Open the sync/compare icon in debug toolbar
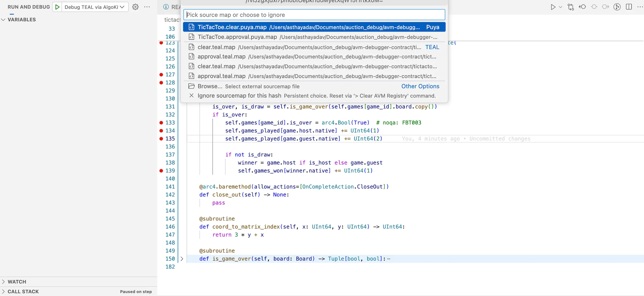 [x=570, y=7]
